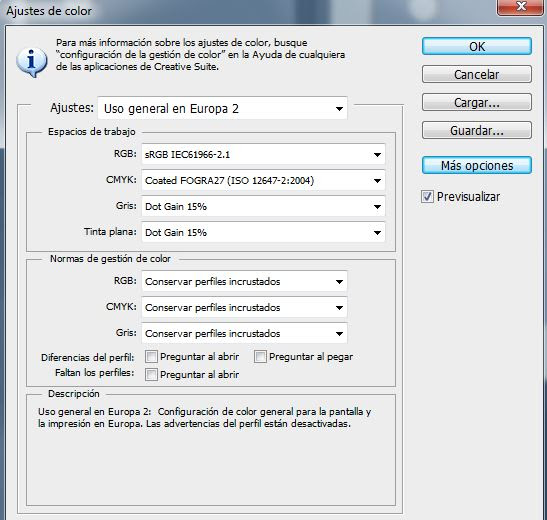The height and width of the screenshot is (520, 547).
Task: Click the 'Tinta plana:' label
Action: [110, 232]
